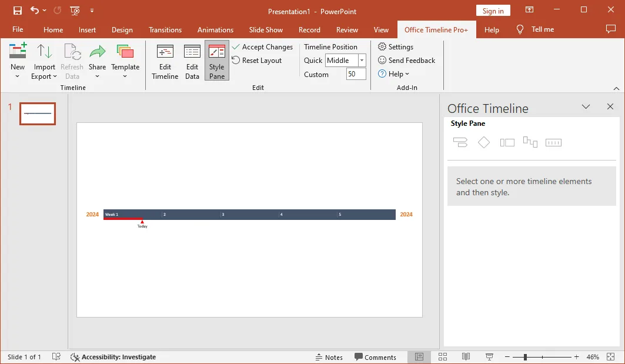Image resolution: width=625 pixels, height=364 pixels.
Task: Open the Animations tab
Action: tap(215, 30)
